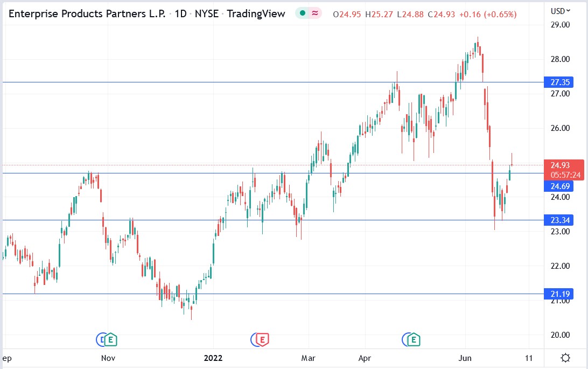Click the 29.00 price axis label
The width and height of the screenshot is (588, 369).
(x=560, y=25)
